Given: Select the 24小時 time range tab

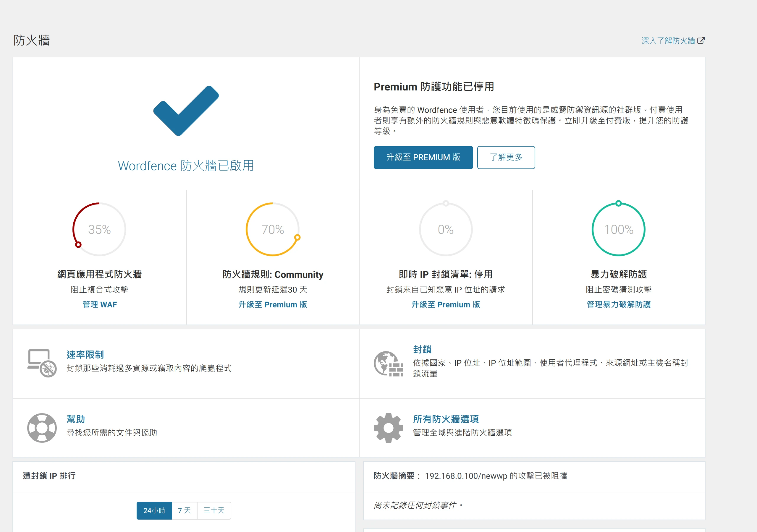Looking at the screenshot, I should [x=154, y=510].
